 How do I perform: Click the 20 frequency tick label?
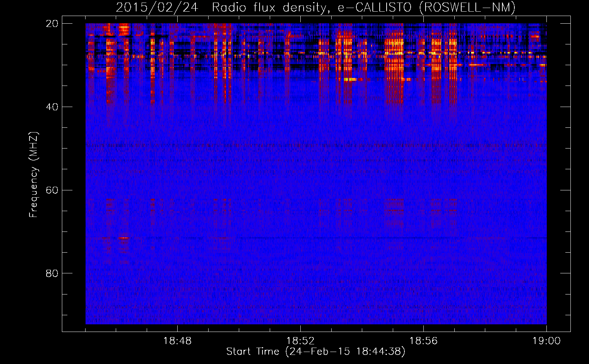[x=52, y=24]
